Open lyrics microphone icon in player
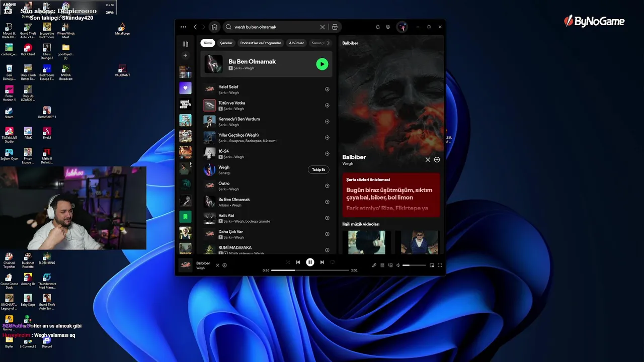Viewport: 644px width, 362px height. point(374,265)
